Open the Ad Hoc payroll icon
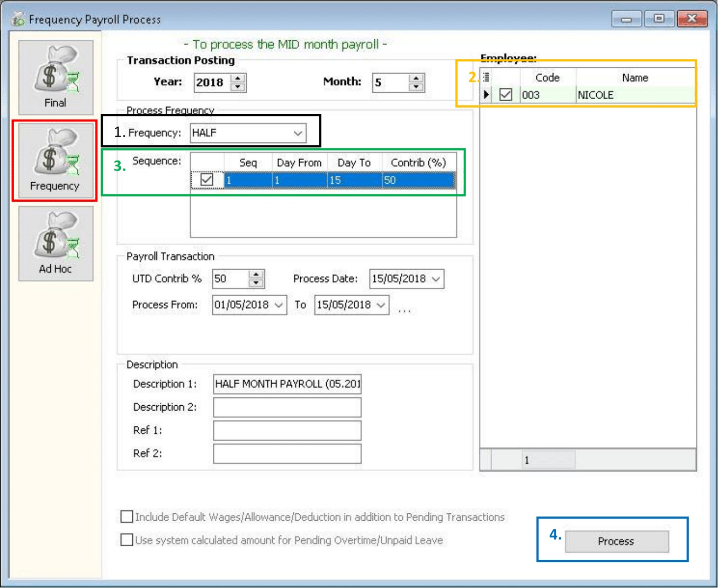This screenshot has height=588, width=718. 56,244
